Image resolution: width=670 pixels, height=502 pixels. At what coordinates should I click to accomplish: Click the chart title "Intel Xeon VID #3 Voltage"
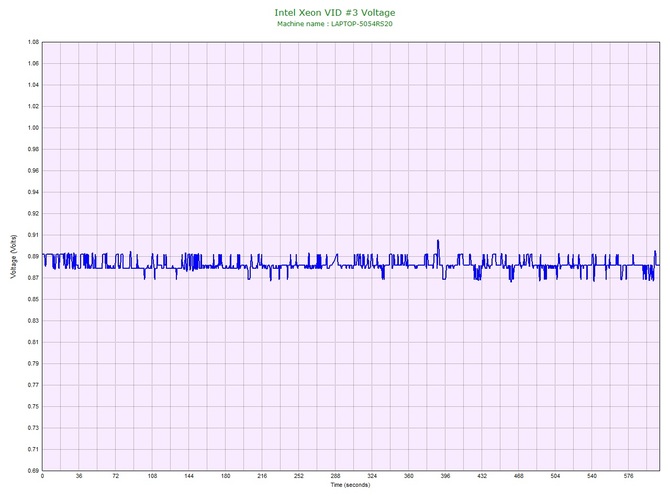point(335,12)
